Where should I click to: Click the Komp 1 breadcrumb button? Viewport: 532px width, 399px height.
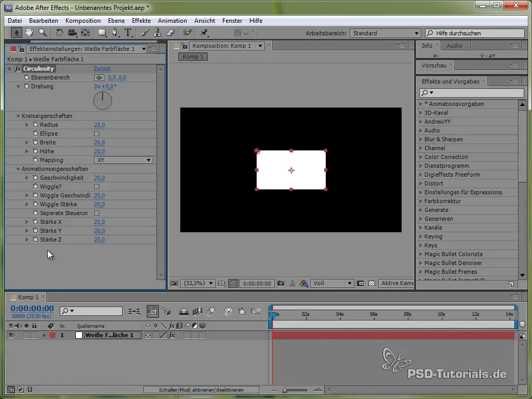[x=193, y=57]
